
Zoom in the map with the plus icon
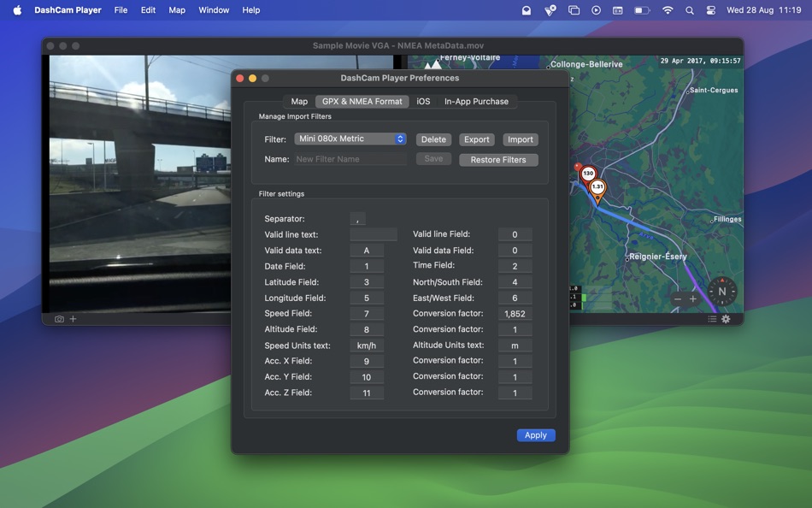coord(693,299)
